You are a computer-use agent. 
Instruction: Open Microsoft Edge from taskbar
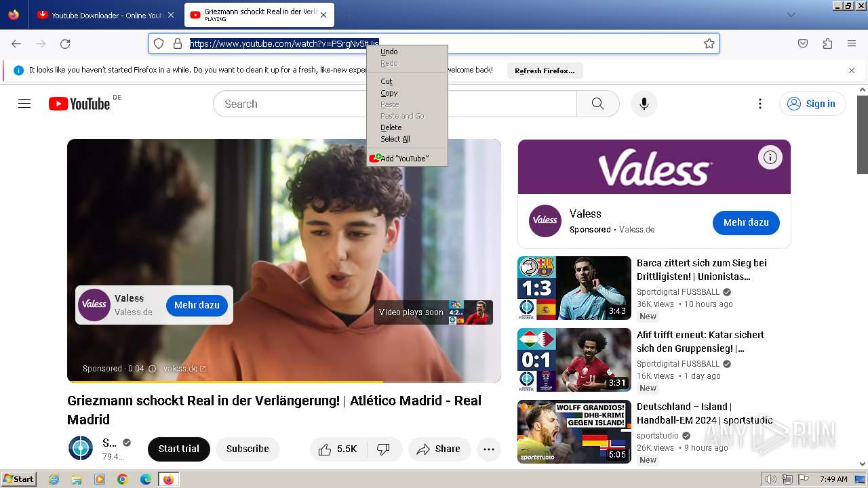(146, 479)
